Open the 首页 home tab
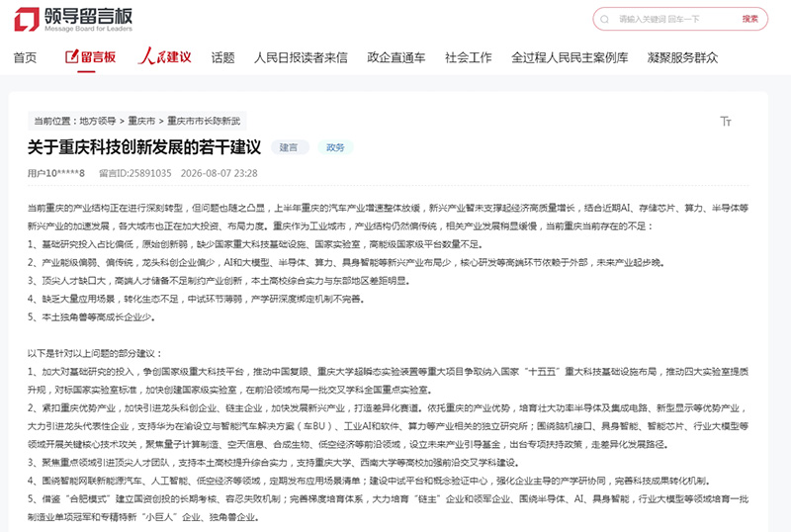This screenshot has width=791, height=532. 25,57
